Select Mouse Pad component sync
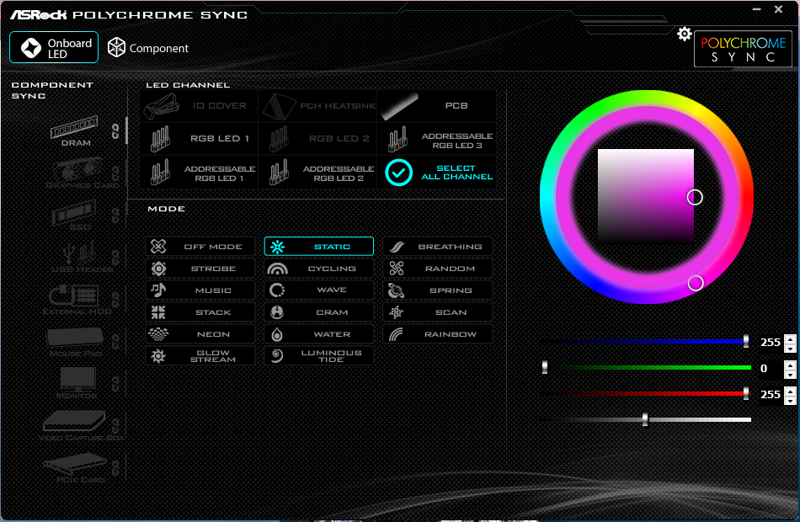This screenshot has width=800, height=522. click(x=76, y=342)
